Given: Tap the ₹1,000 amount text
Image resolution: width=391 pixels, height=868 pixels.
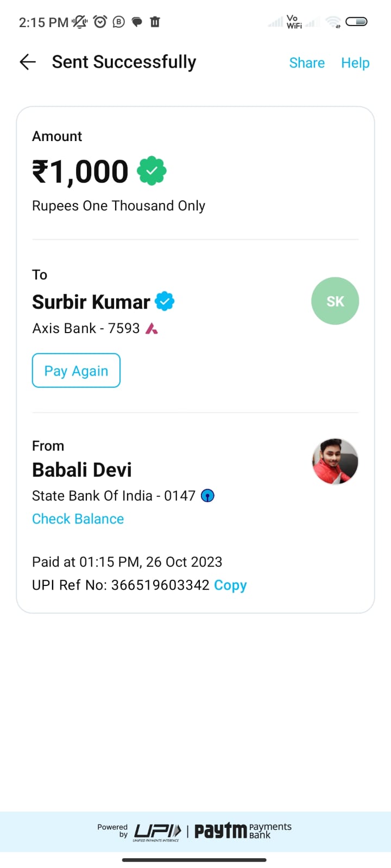Looking at the screenshot, I should pyautogui.click(x=80, y=171).
